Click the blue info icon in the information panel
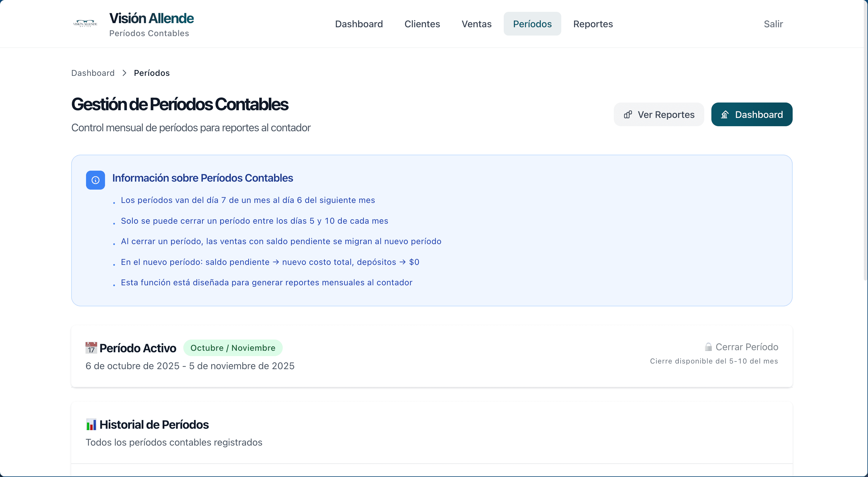This screenshot has height=477, width=868. coord(95,180)
